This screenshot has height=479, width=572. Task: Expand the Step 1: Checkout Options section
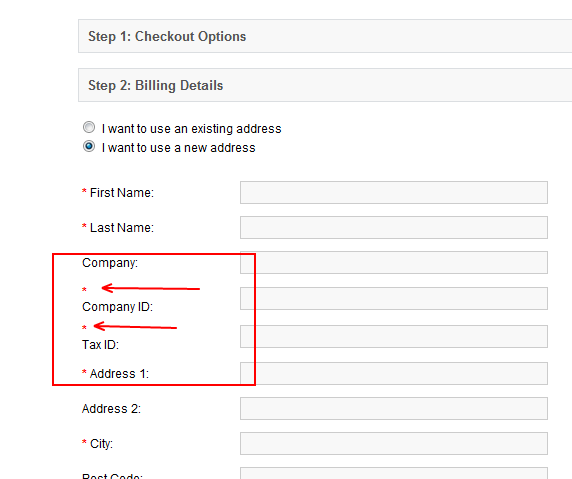click(x=325, y=36)
